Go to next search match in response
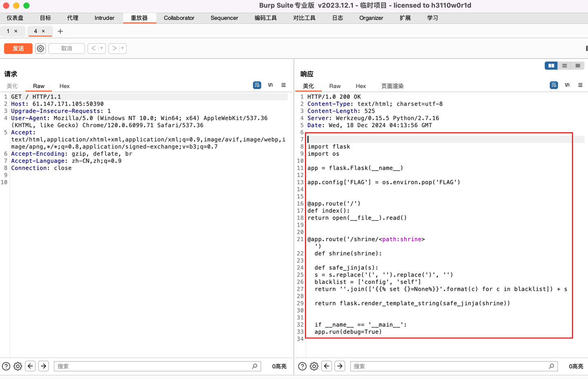 (x=340, y=366)
